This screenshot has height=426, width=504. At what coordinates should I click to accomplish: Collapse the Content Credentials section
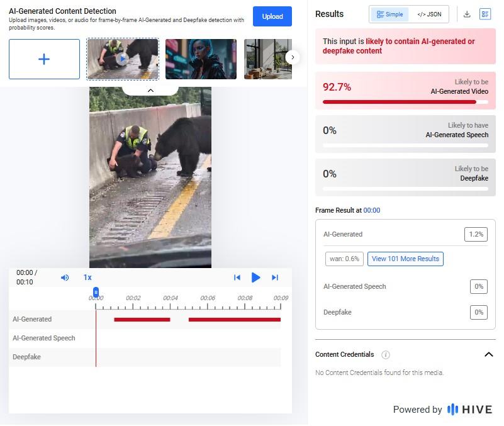point(488,354)
